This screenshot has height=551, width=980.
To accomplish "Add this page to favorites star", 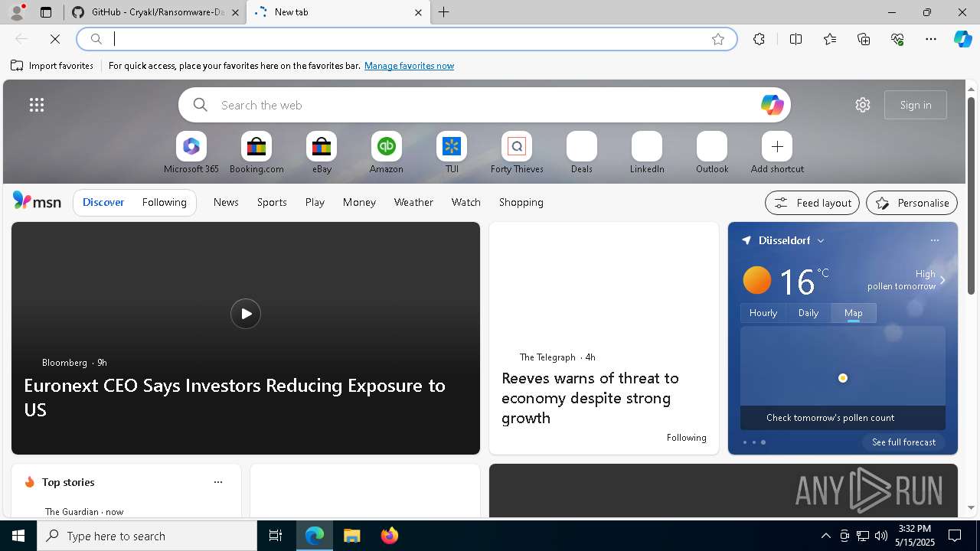I will tap(718, 39).
